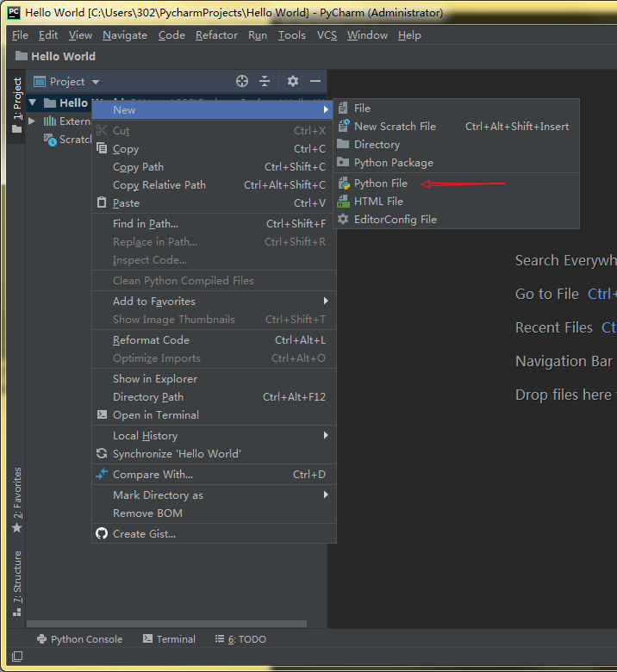This screenshot has height=672, width=617.
Task: Expand the External Libraries tree node
Action: [x=32, y=121]
